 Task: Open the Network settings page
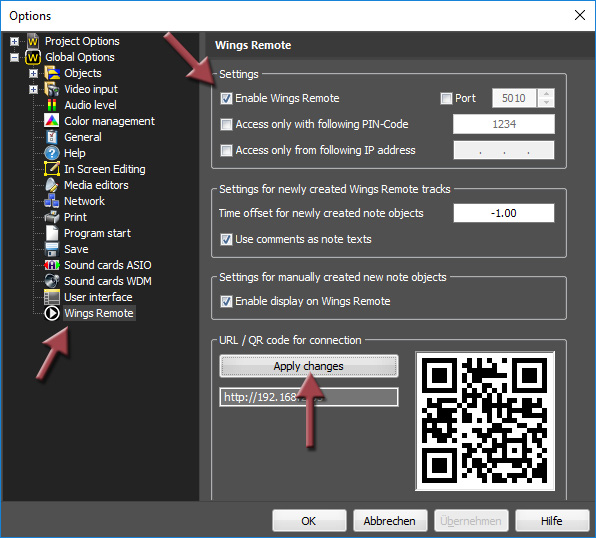pyautogui.click(x=84, y=201)
